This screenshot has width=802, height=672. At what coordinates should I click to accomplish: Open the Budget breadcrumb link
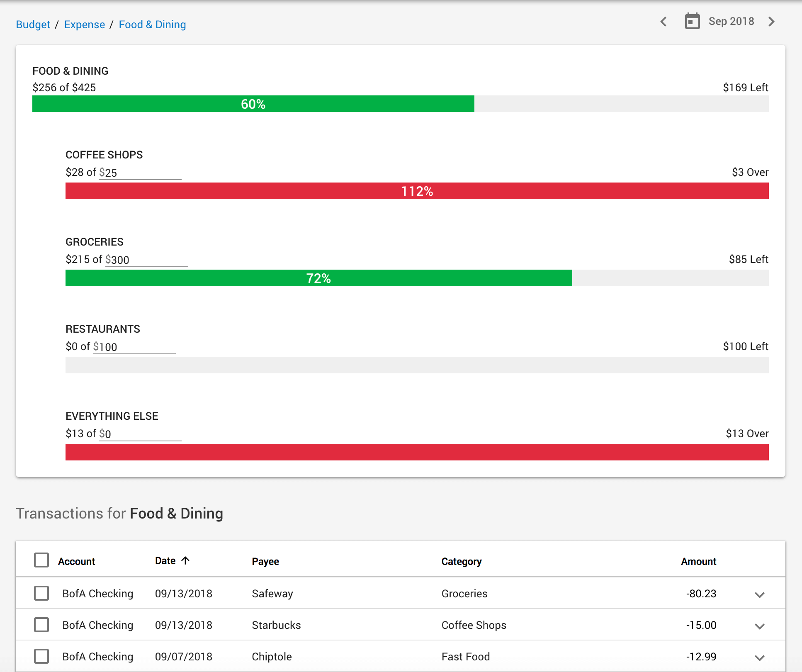pos(33,24)
